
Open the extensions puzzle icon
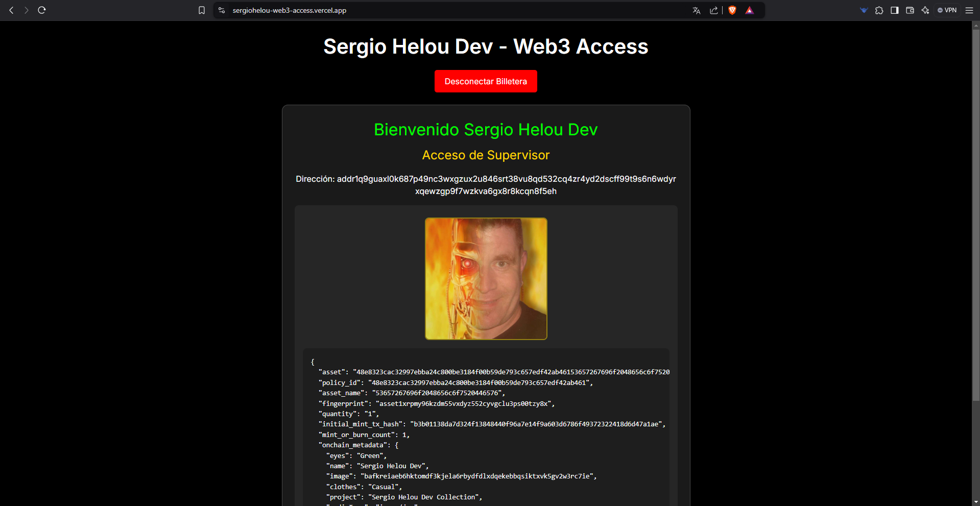(x=879, y=10)
